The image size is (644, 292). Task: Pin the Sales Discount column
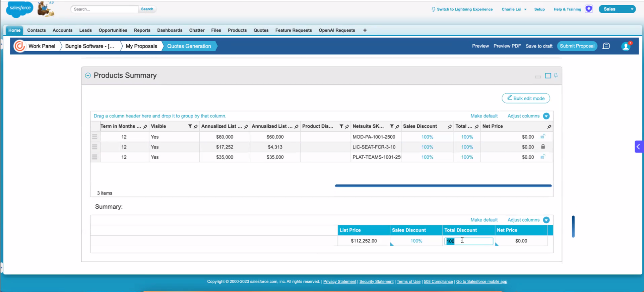[x=450, y=127]
